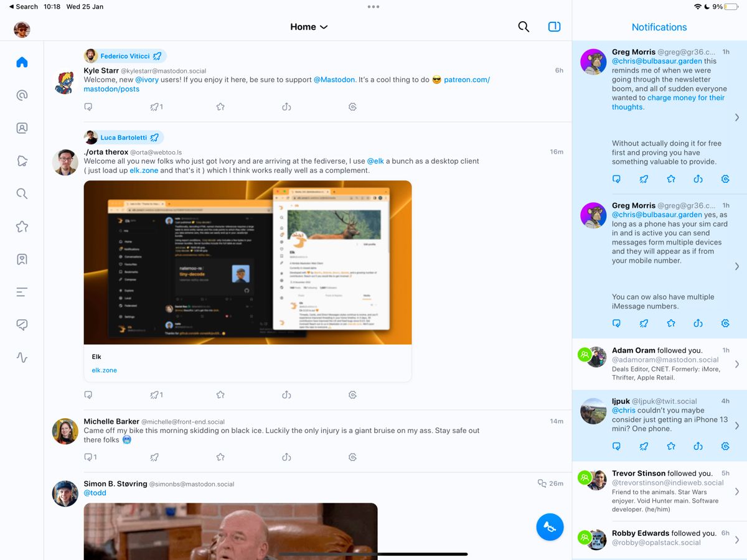Open the Mentions (@) tab in the sidebar
Image resolution: width=747 pixels, height=560 pixels.
tap(22, 95)
